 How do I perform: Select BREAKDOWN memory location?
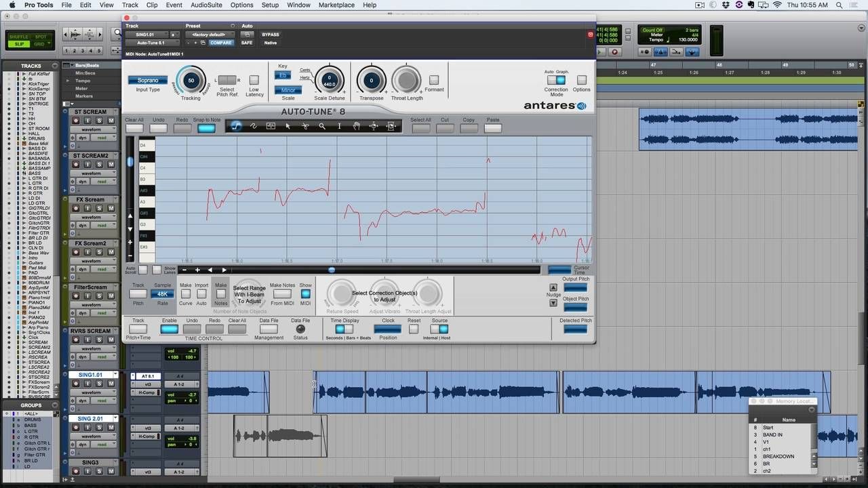(x=780, y=456)
